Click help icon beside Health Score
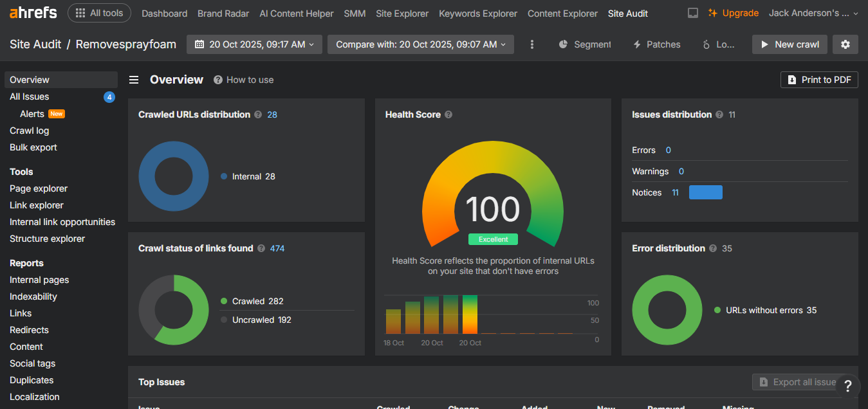This screenshot has height=409, width=868. tap(448, 114)
